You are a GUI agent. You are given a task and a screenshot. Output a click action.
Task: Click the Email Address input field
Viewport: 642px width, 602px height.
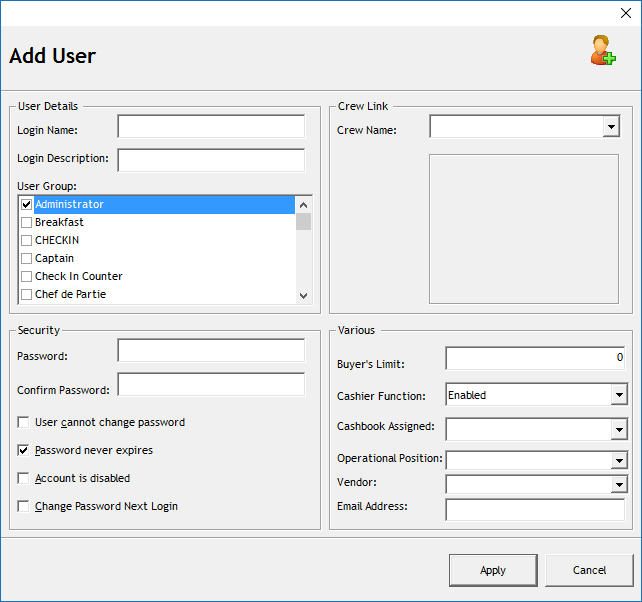535,510
